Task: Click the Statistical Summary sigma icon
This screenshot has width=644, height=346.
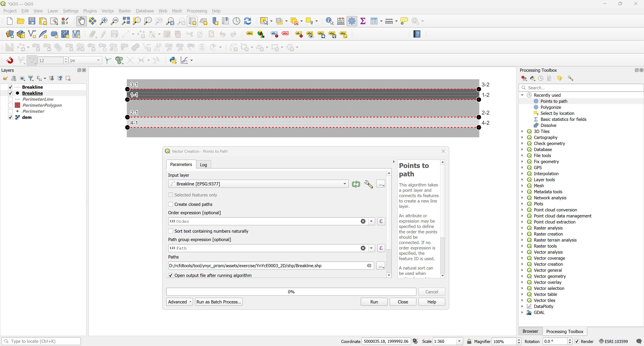Action: click(363, 21)
